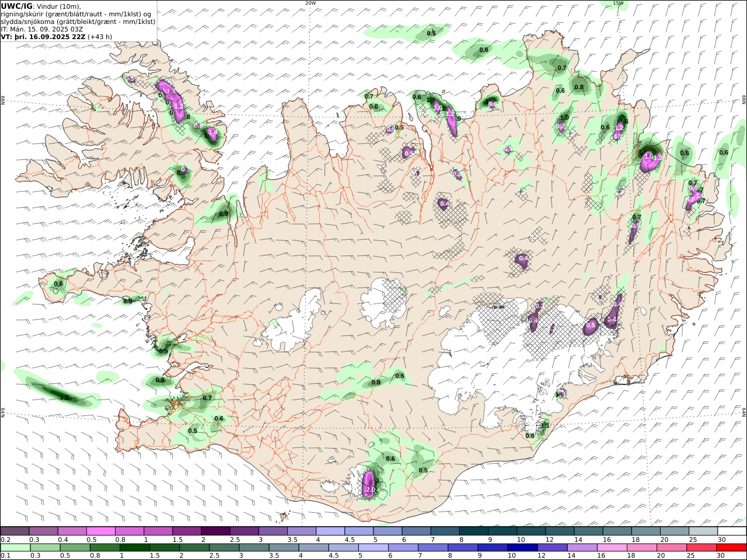Click the white 30 swatch in the upper legend row
The width and height of the screenshot is (747, 560).
(x=731, y=531)
